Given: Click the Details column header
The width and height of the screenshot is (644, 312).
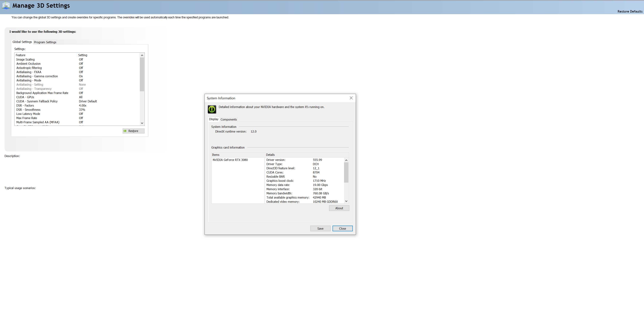Looking at the screenshot, I should 307,155.
